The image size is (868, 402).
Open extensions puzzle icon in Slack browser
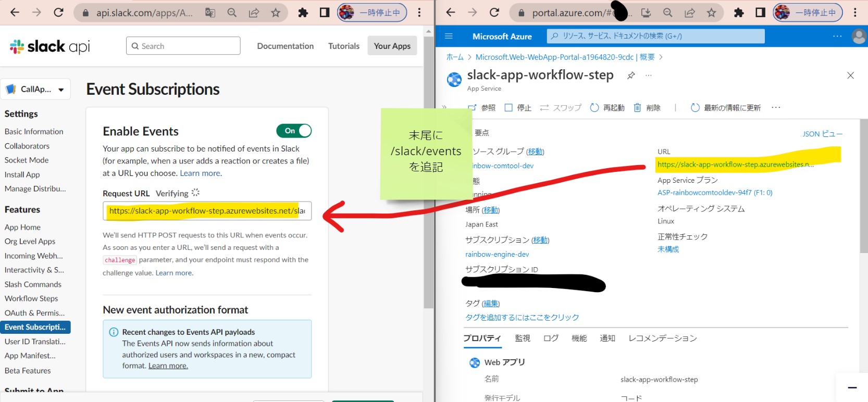coord(303,12)
